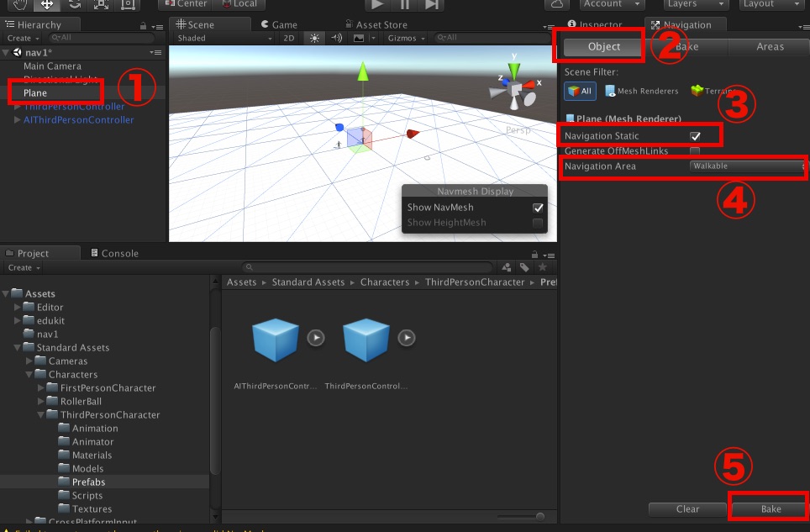This screenshot has height=532, width=810.
Task: Select the Areas navigation tab
Action: pyautogui.click(x=770, y=46)
